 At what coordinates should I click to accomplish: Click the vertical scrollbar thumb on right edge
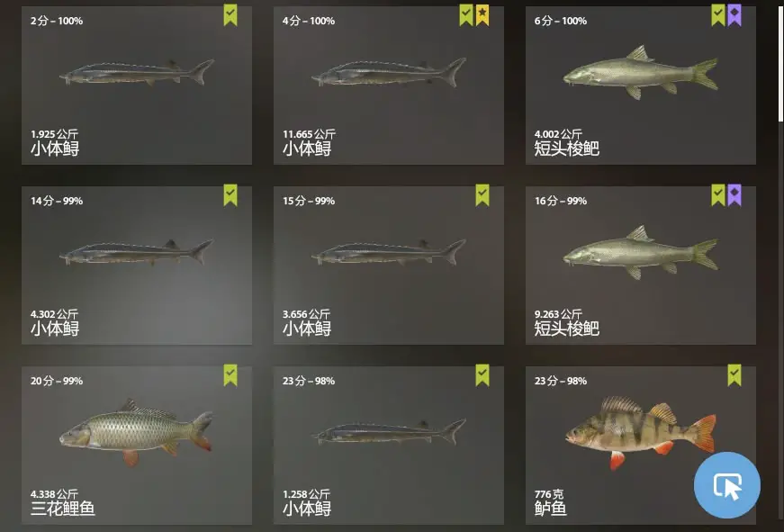pos(781,62)
